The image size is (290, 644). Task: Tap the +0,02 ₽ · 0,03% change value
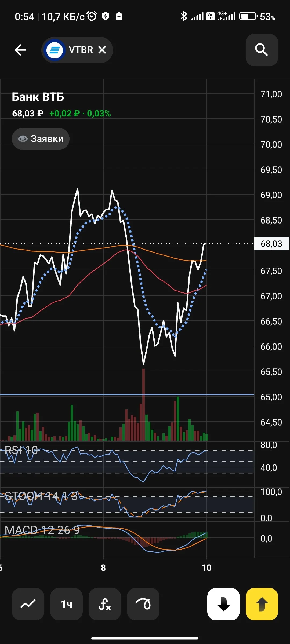[x=80, y=114]
